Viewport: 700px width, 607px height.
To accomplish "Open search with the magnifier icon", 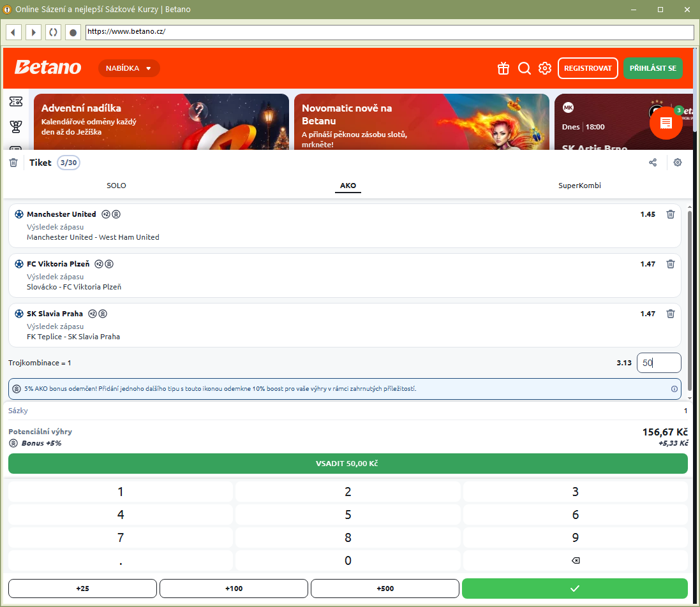I will [525, 68].
